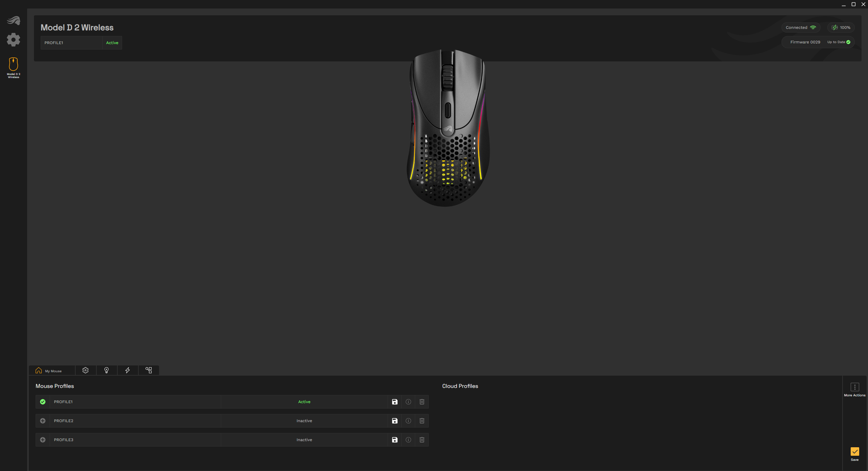
Task: Click the 100% battery indicator
Action: tap(841, 27)
